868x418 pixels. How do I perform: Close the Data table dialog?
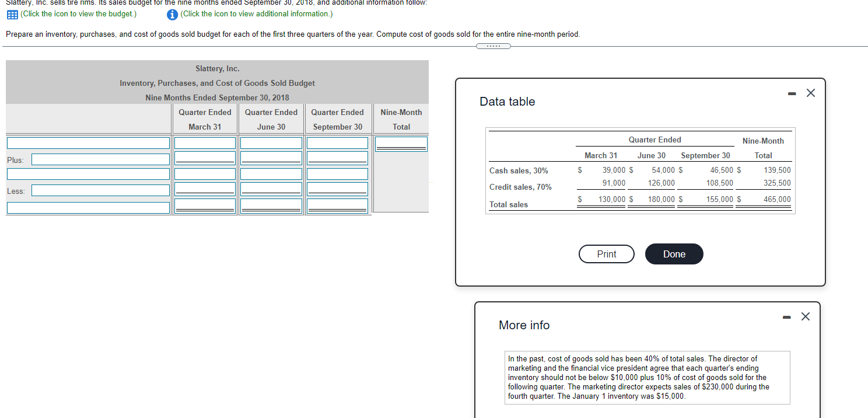(810, 93)
